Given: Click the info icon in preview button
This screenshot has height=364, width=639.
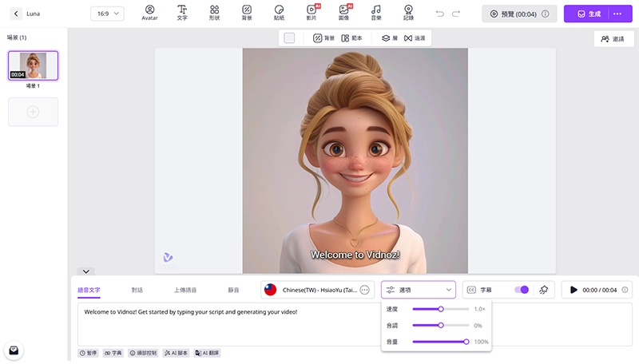Looking at the screenshot, I should [545, 14].
